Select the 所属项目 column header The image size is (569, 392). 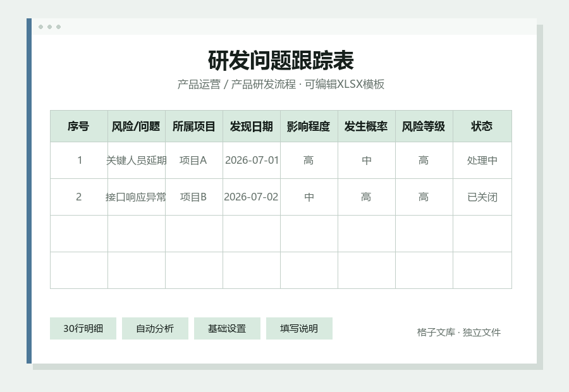pyautogui.click(x=194, y=126)
